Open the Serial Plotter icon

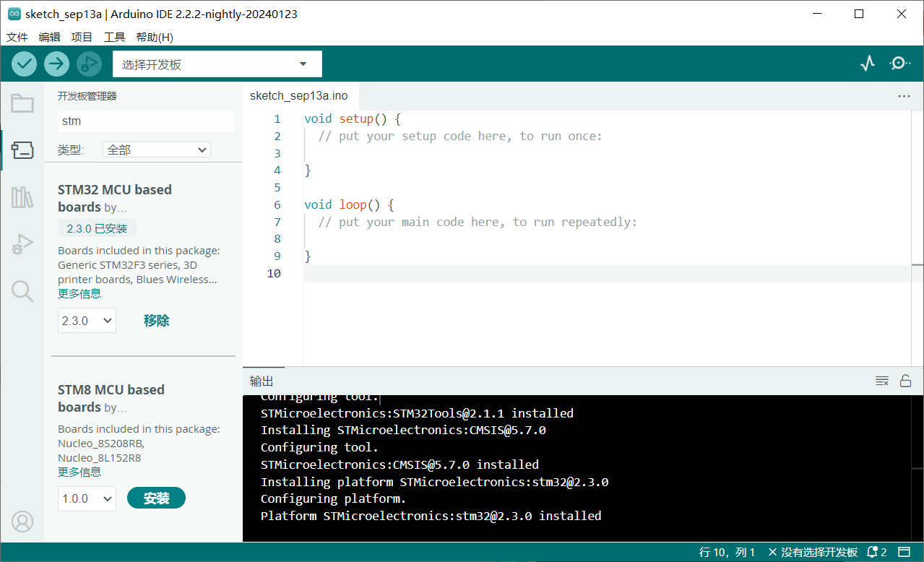(868, 64)
